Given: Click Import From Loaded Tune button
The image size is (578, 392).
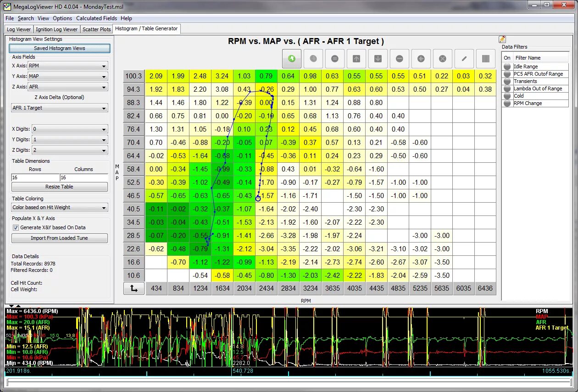Looking at the screenshot, I should click(60, 238).
